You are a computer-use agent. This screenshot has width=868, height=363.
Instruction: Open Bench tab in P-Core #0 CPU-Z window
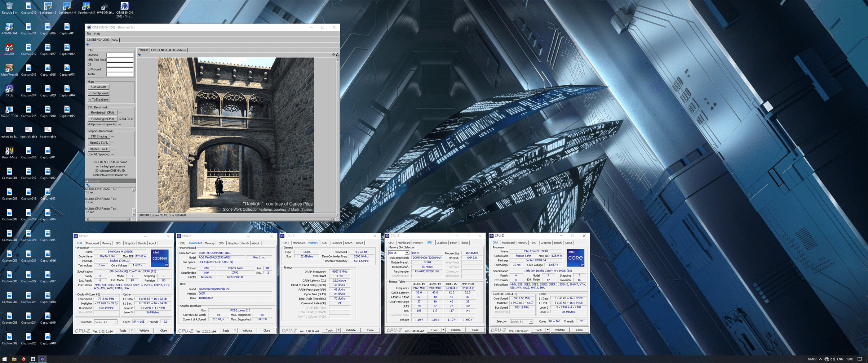point(142,243)
